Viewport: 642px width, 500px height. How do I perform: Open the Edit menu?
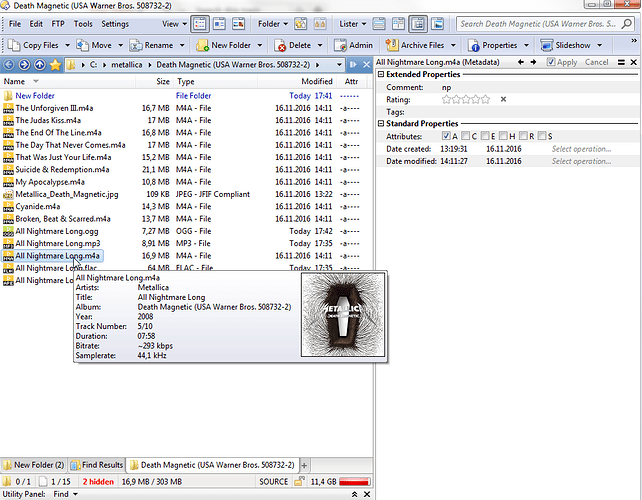pos(36,24)
